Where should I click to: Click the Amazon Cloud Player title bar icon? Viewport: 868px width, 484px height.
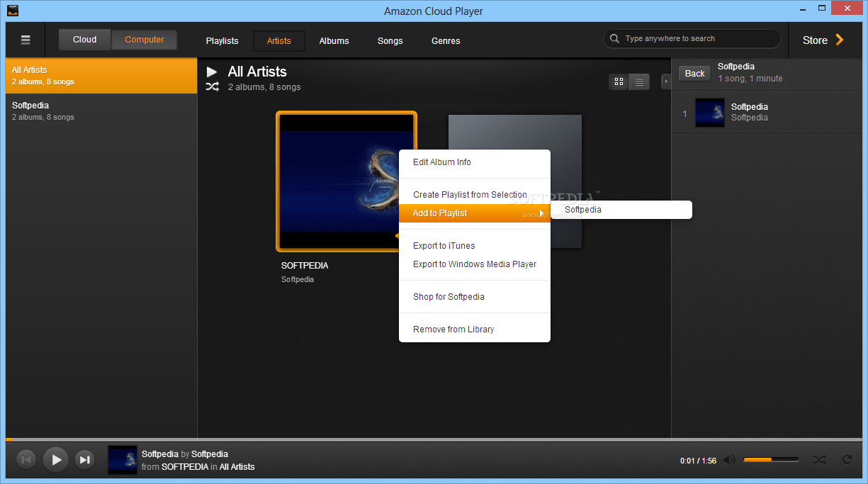[x=13, y=11]
